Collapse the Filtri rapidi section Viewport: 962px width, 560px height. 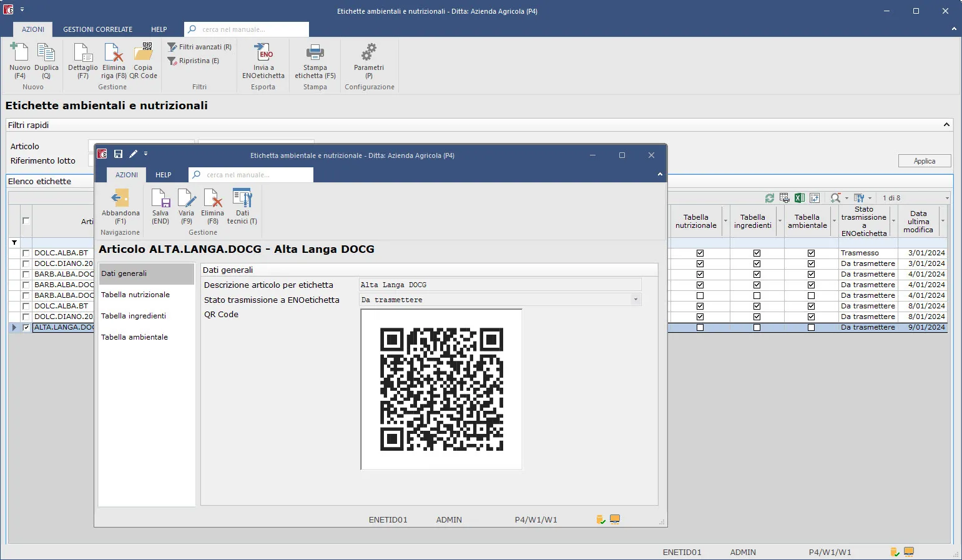pos(946,125)
